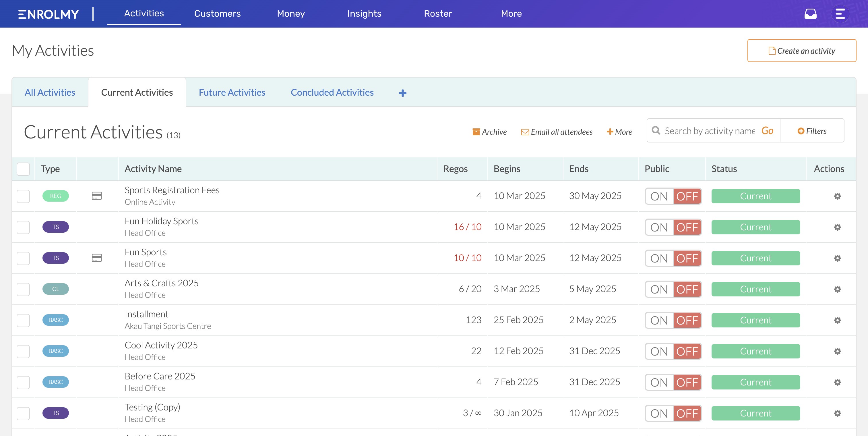Click the Archive button
The width and height of the screenshot is (868, 436).
point(489,132)
